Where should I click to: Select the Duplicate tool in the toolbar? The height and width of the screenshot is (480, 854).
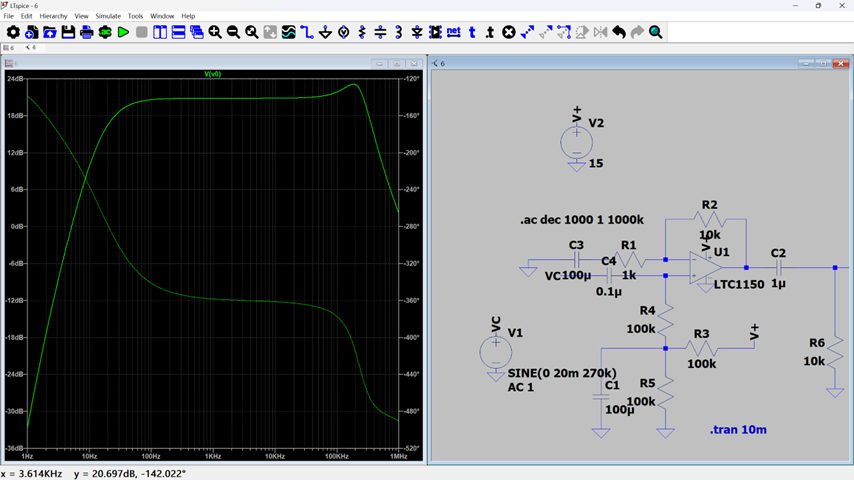point(527,32)
